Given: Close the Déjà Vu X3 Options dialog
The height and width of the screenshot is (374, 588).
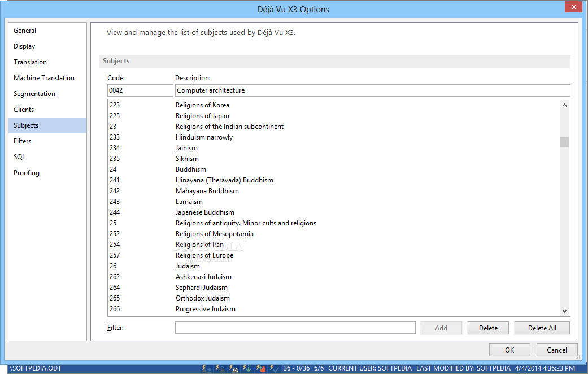Looking at the screenshot, I should pos(573,7).
